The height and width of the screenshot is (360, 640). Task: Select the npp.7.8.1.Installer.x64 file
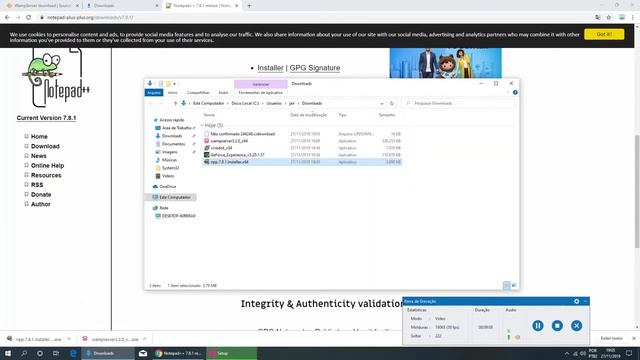[x=302, y=162]
